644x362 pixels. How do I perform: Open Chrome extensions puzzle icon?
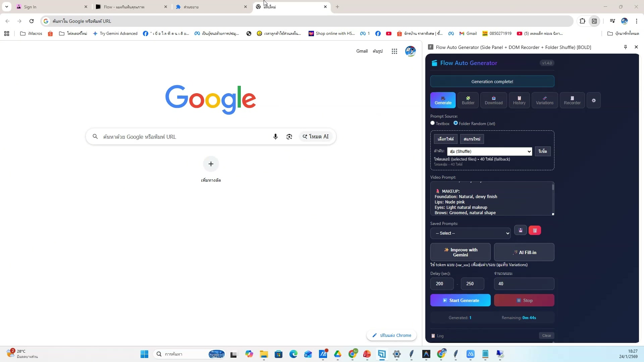[583, 21]
